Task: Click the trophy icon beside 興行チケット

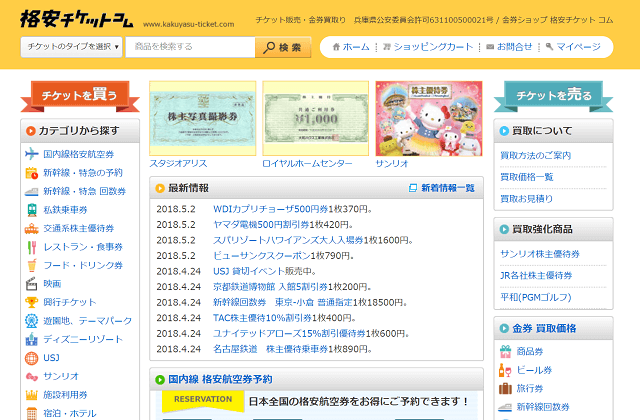Action: [31, 302]
